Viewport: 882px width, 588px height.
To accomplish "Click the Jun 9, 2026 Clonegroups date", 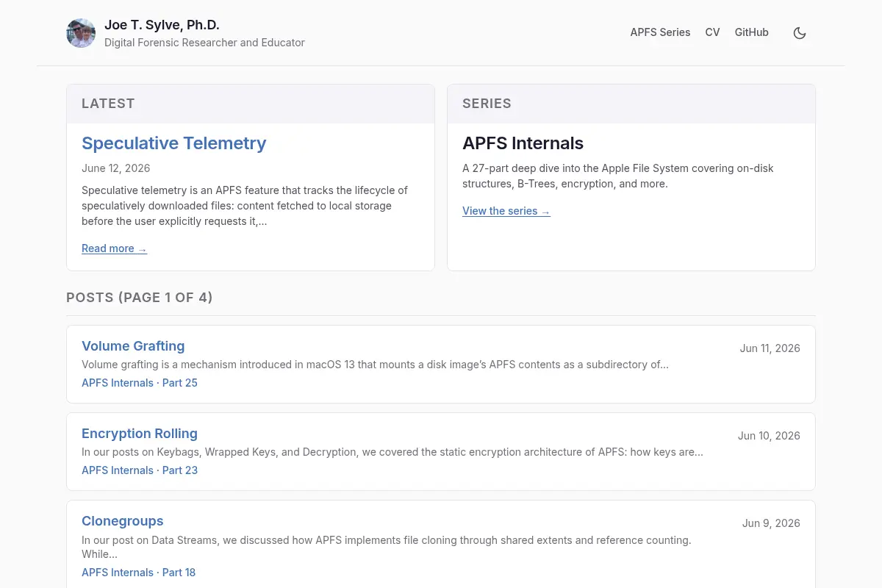I will click(x=771, y=523).
